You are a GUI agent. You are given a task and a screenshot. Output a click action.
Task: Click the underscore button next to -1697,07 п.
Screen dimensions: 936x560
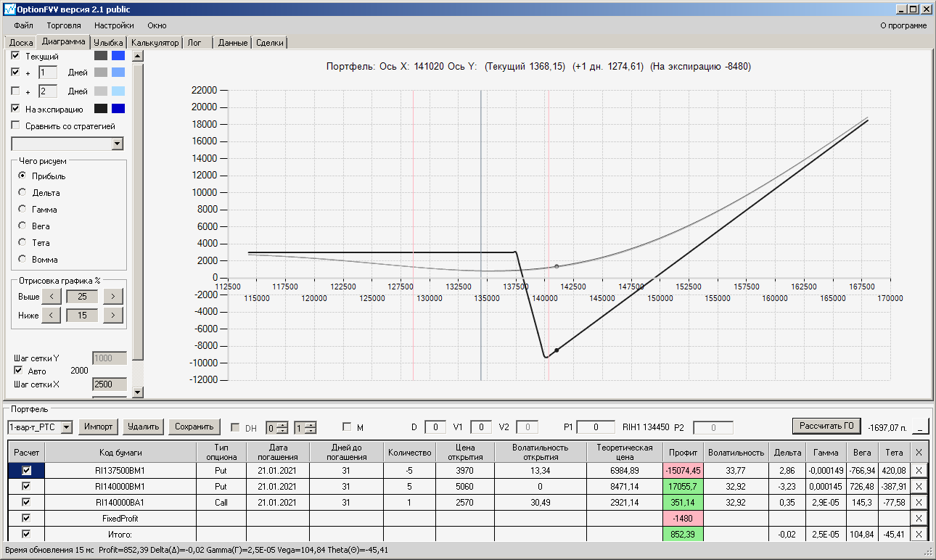click(921, 427)
